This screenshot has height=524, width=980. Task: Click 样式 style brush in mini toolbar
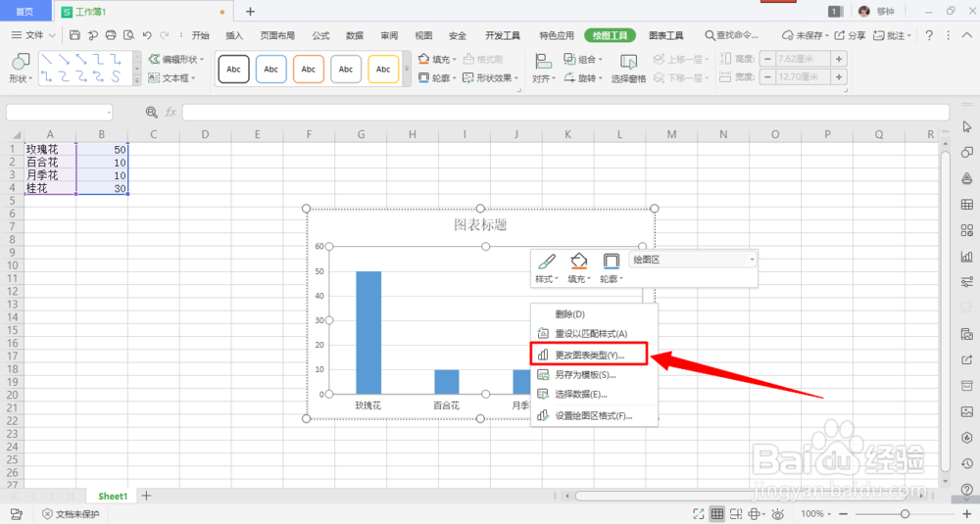pos(547,268)
